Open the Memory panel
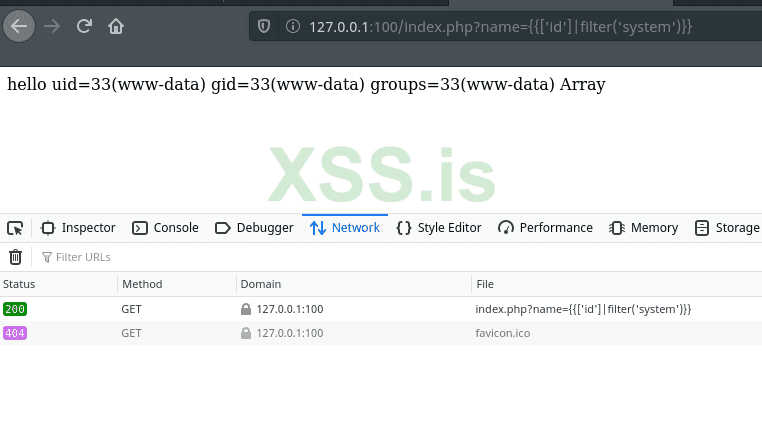 [x=645, y=228]
